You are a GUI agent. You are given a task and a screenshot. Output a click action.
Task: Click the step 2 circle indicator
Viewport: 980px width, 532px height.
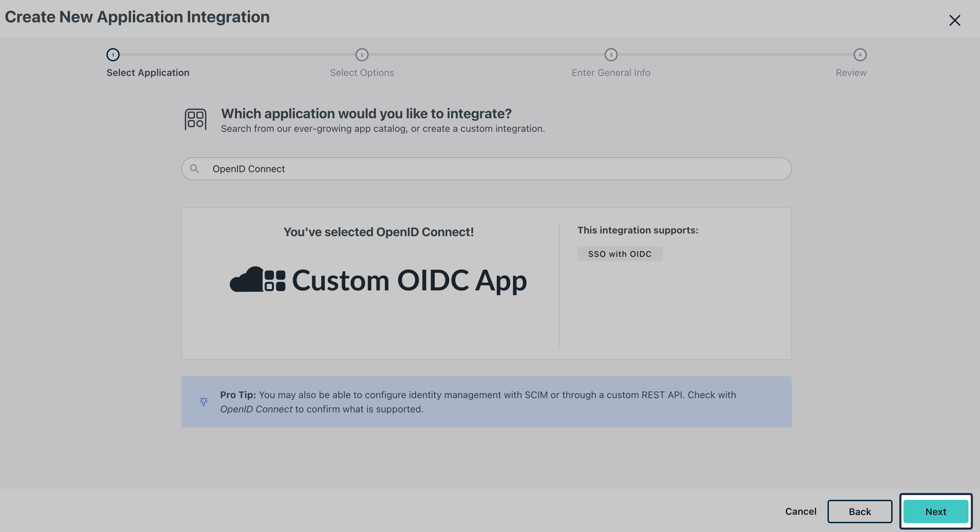tap(362, 55)
